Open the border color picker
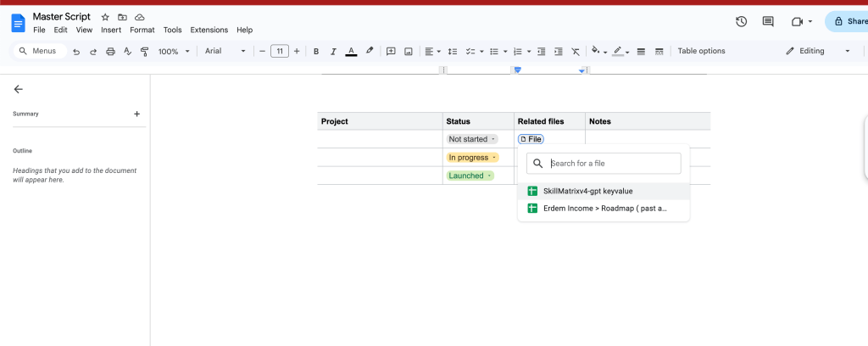 point(620,51)
